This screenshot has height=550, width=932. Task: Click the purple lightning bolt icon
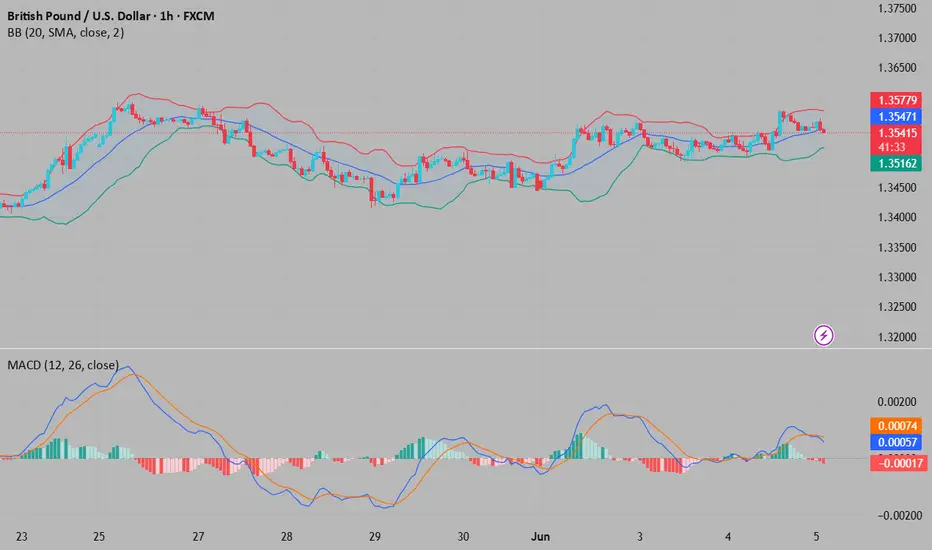pos(823,335)
